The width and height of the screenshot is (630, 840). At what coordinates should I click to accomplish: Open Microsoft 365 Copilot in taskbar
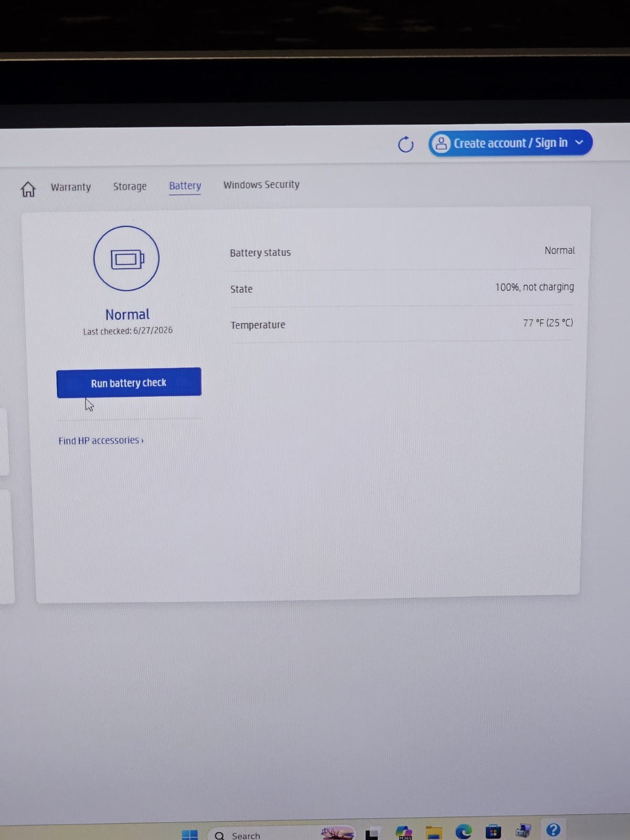[404, 833]
